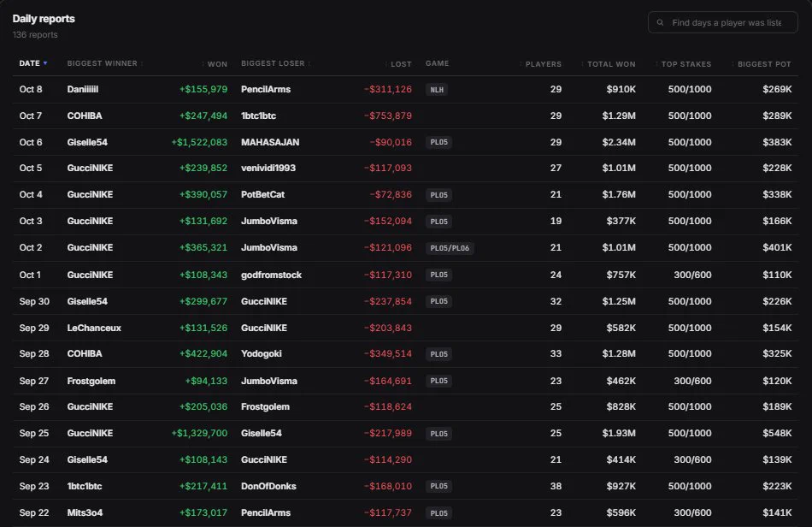
Task: Select the $401K biggest pot value
Action: tap(777, 247)
